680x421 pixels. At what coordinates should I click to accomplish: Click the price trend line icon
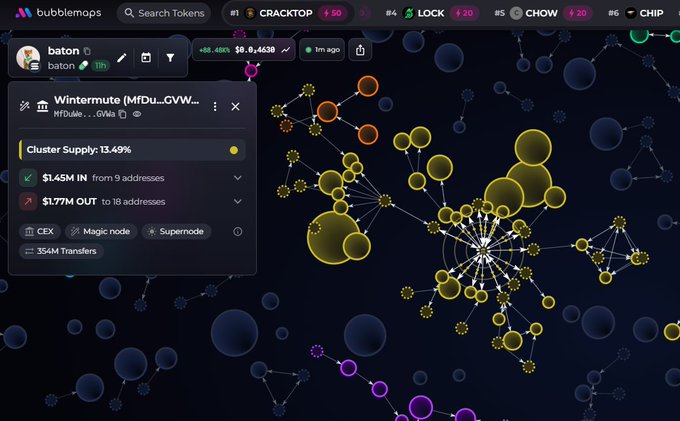(286, 50)
